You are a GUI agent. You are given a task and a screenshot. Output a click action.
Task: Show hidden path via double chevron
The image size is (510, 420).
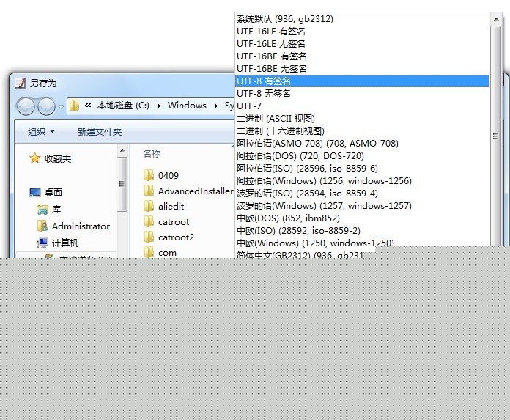click(x=88, y=105)
